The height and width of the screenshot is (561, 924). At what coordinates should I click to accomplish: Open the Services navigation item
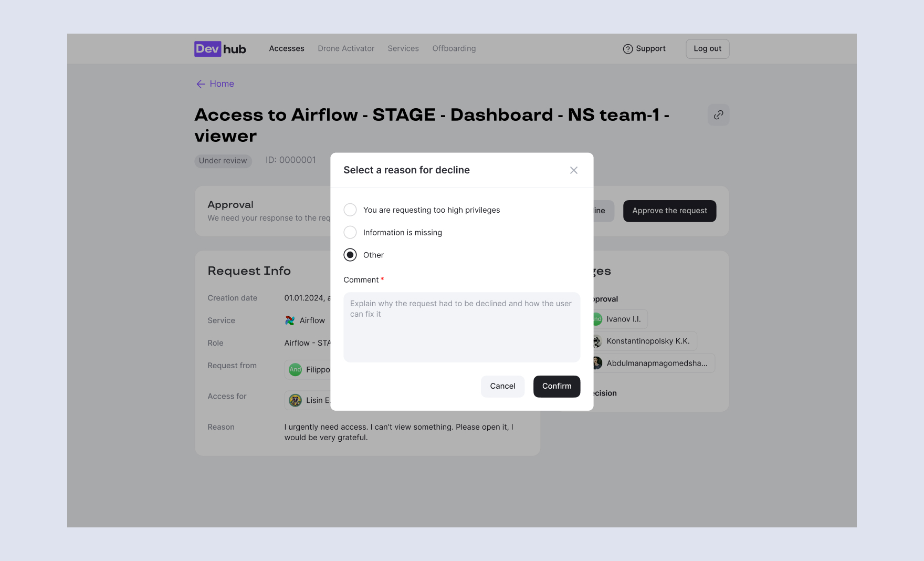click(403, 49)
